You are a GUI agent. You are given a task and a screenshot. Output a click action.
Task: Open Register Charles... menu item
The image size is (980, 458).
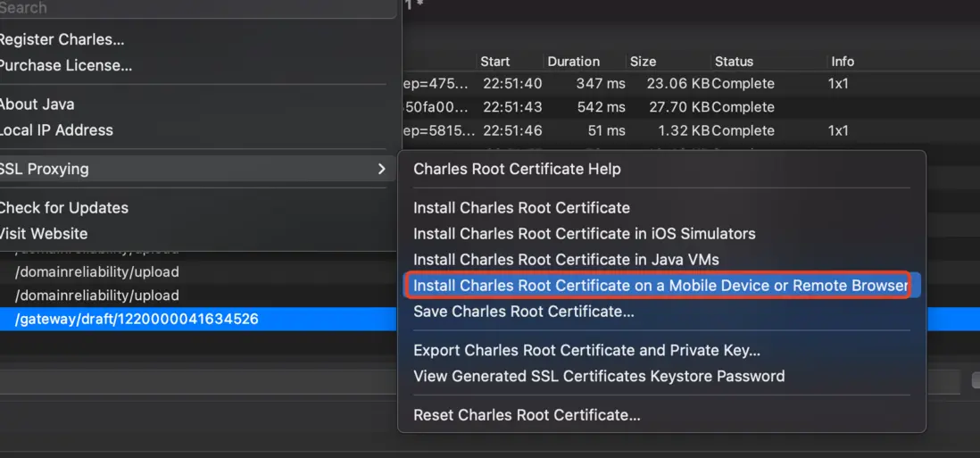click(62, 39)
